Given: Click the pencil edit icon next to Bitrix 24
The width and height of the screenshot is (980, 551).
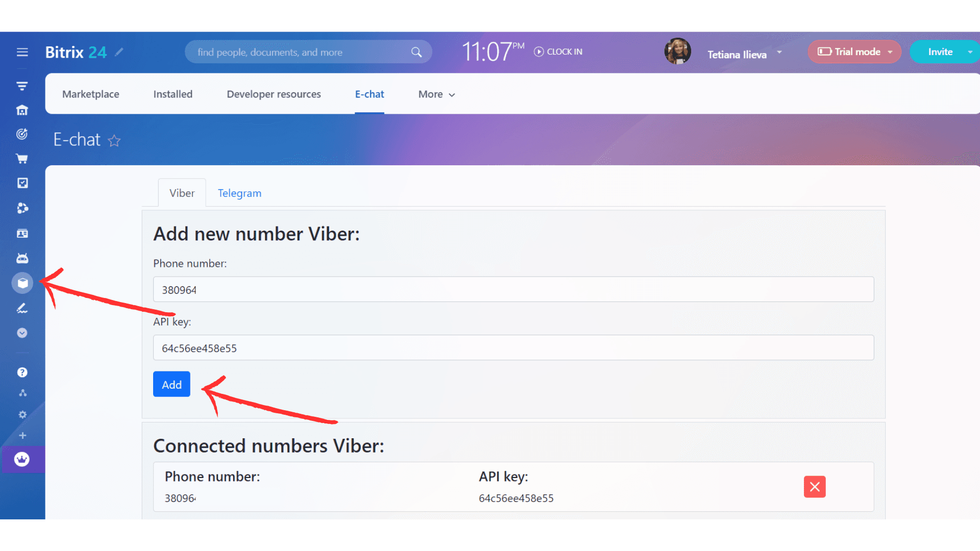Looking at the screenshot, I should coord(119,52).
